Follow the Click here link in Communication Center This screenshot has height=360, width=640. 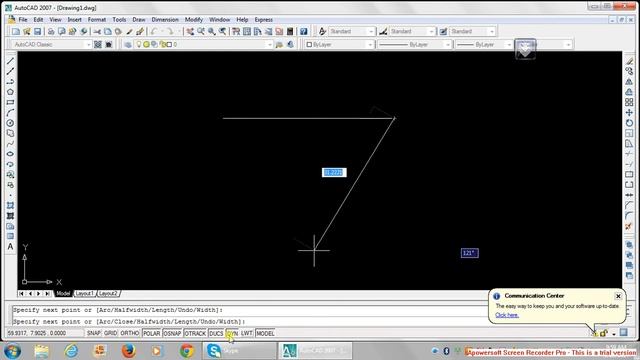point(507,315)
